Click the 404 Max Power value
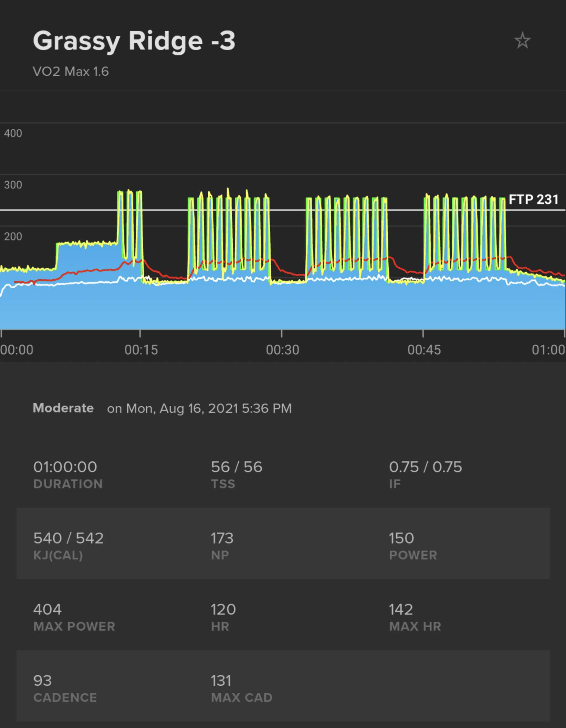This screenshot has height=728, width=566. [x=48, y=610]
